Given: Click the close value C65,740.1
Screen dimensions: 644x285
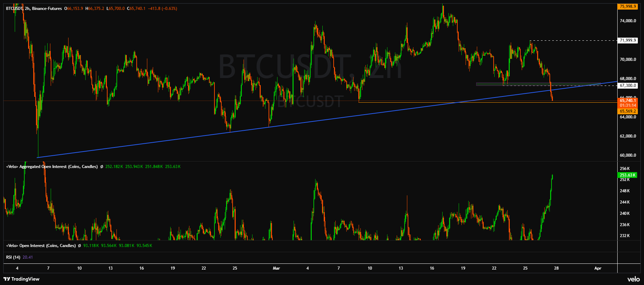Looking at the screenshot, I should 136,8.
